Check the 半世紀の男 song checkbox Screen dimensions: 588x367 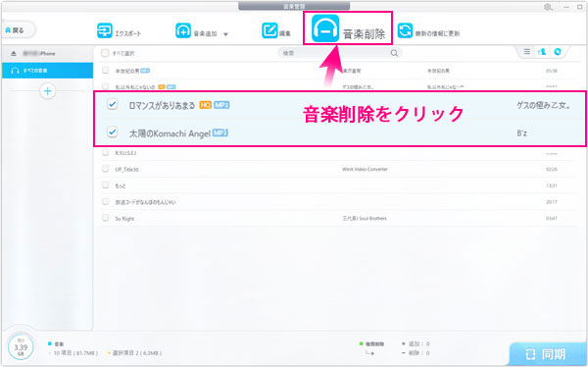[106, 71]
